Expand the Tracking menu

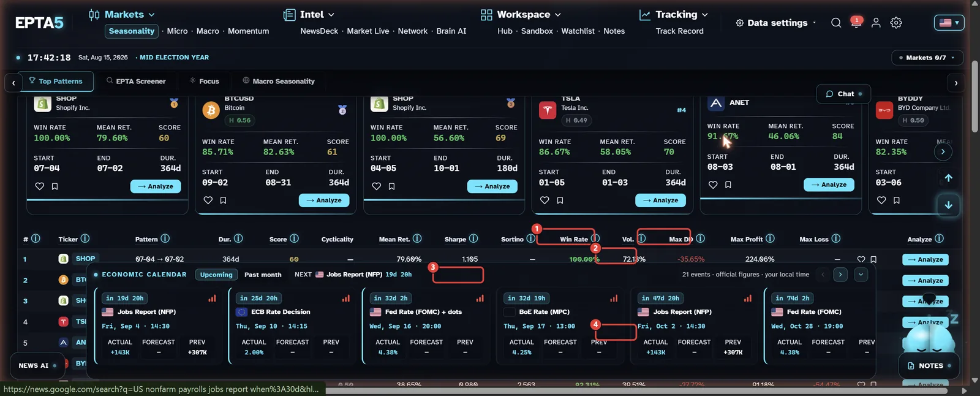click(673, 14)
